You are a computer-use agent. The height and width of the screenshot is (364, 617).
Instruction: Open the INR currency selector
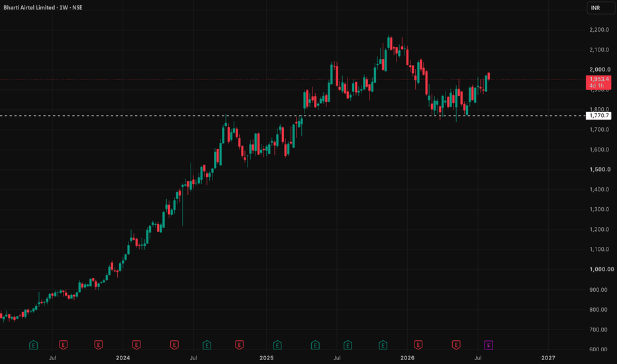tap(600, 8)
